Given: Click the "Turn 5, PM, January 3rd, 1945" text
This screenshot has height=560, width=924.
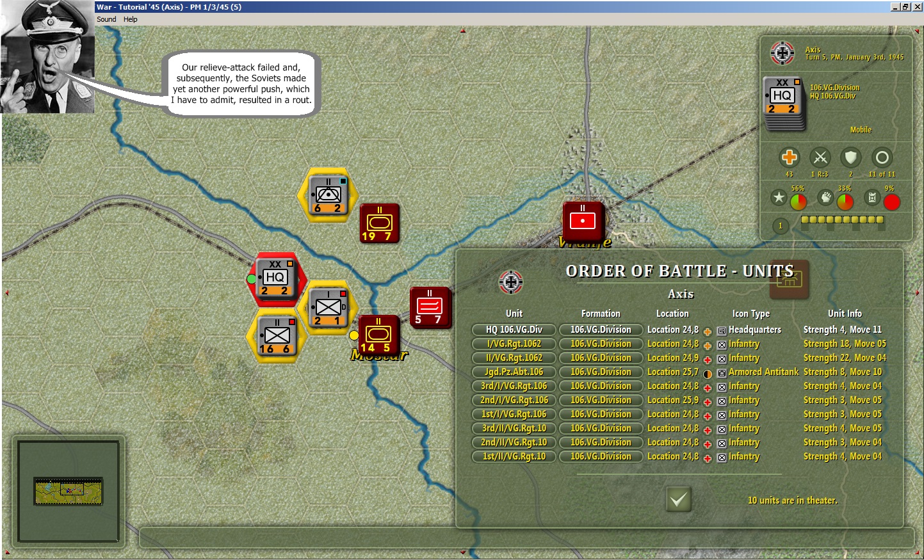Looking at the screenshot, I should coord(854,58).
